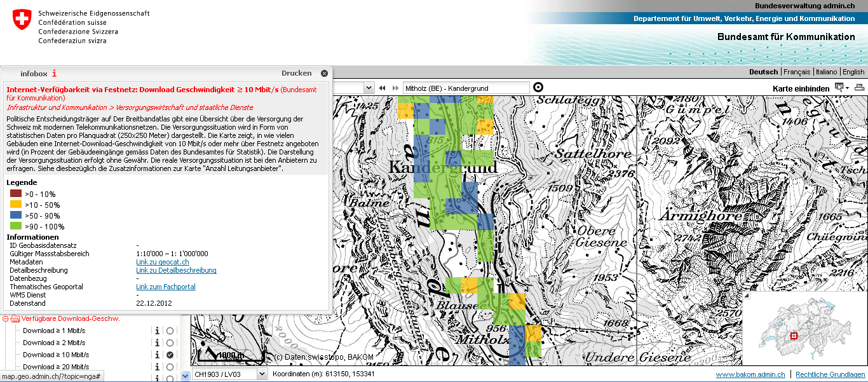Viewport: 868px width, 382px height.
Task: Click the Datenstand value 22.12.2012
Action: 154,303
